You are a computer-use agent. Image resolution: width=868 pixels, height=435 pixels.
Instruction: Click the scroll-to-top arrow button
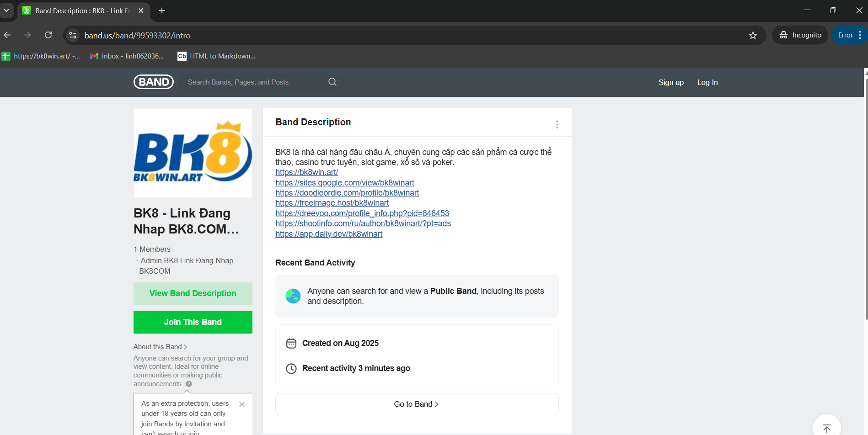tap(826, 428)
